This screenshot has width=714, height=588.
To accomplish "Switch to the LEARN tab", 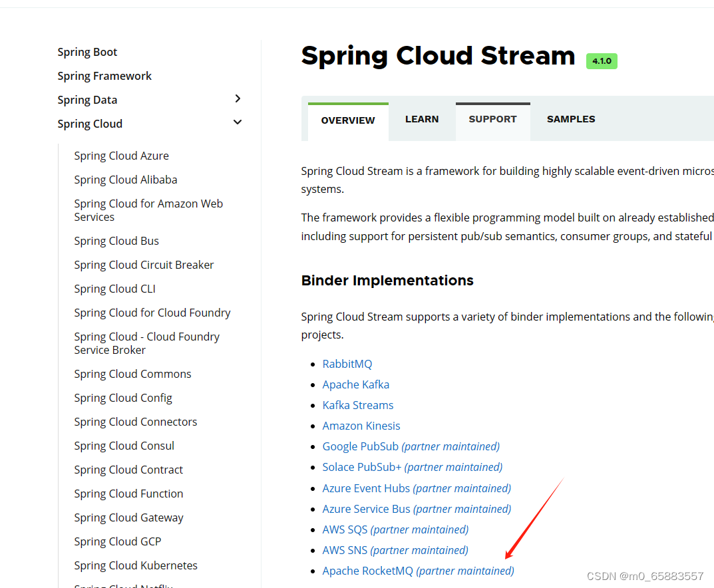I will click(x=422, y=119).
